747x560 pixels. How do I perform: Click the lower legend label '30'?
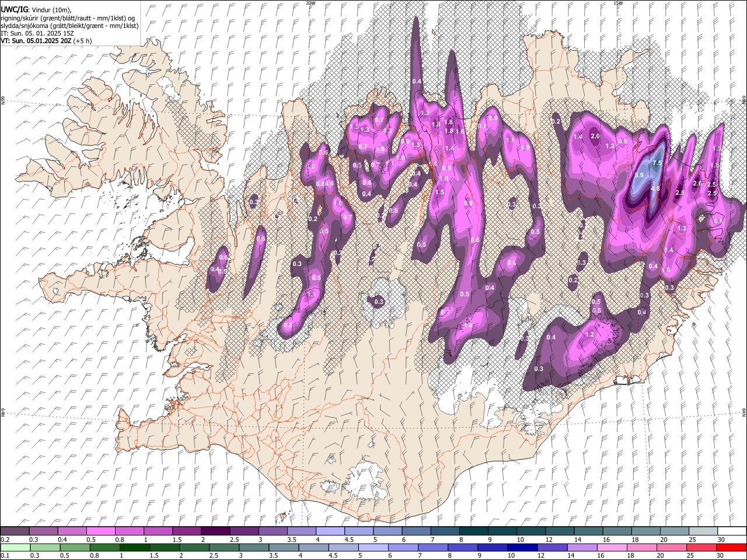coord(721,556)
